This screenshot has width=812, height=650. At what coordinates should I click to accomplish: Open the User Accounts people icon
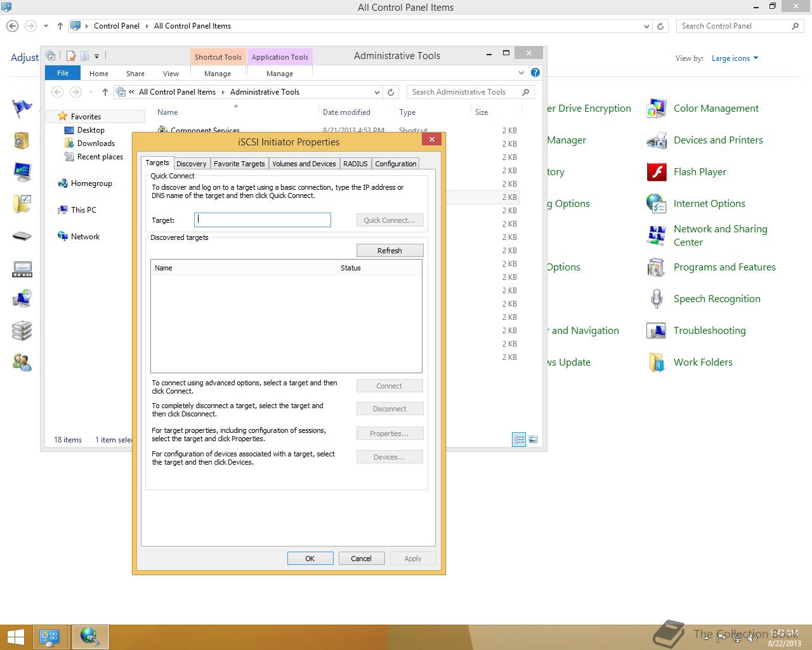click(22, 362)
